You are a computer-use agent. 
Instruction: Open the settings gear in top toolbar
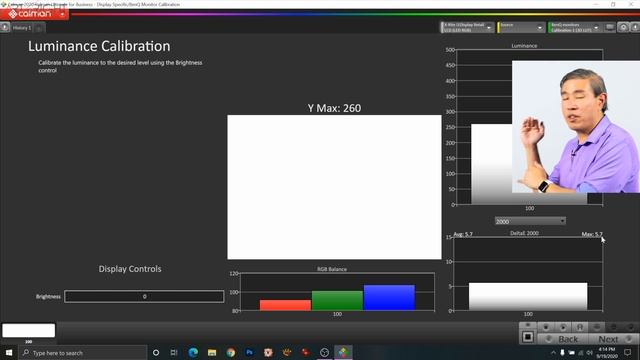pyautogui.click(x=623, y=27)
